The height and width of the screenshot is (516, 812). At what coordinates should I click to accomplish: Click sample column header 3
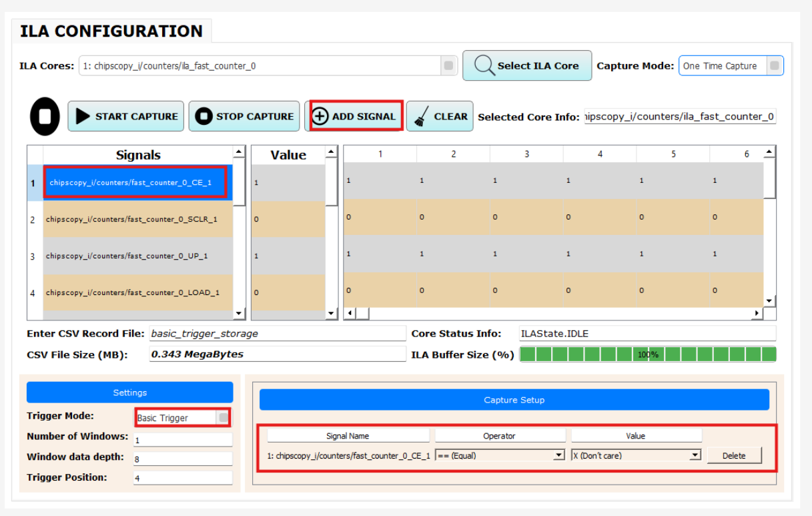point(526,154)
